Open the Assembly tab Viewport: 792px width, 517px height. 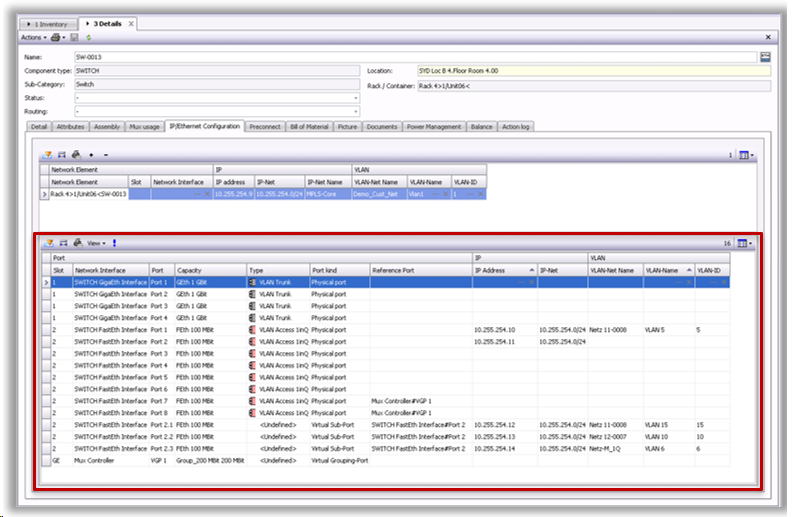[x=107, y=127]
